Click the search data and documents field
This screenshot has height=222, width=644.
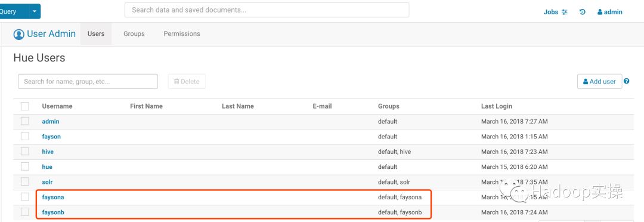coord(267,10)
